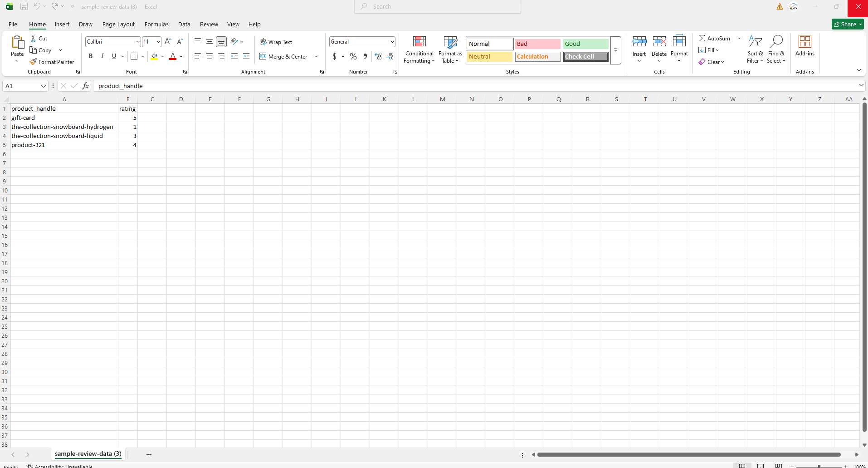Open the font name Calibri dropdown
This screenshot has width=868, height=468.
pos(138,42)
